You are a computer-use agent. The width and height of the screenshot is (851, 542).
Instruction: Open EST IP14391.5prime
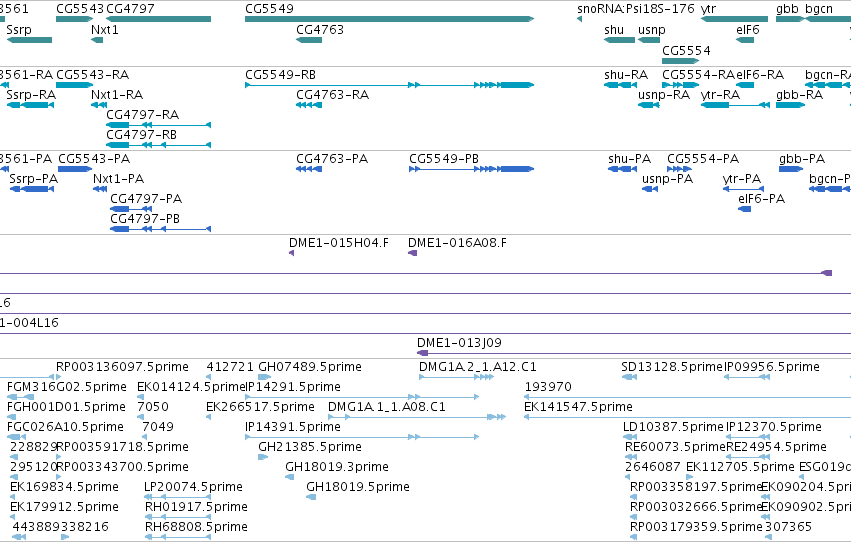coord(293,427)
